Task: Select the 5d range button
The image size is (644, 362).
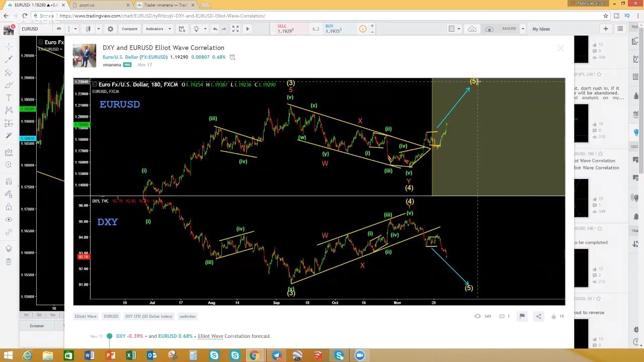Action: click(x=39, y=315)
